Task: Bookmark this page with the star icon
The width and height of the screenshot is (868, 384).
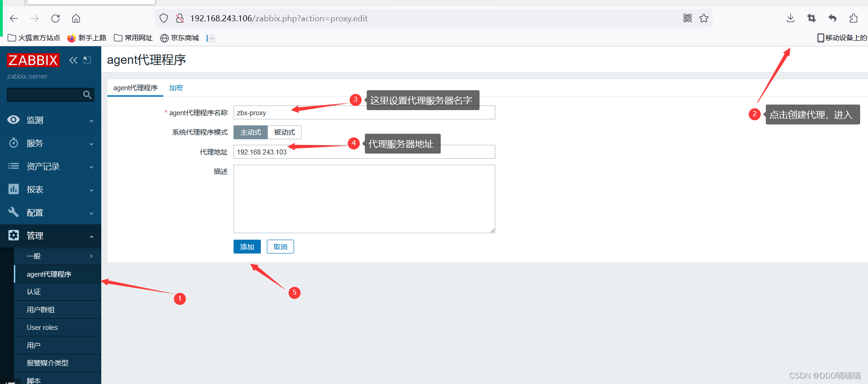Action: click(x=704, y=18)
